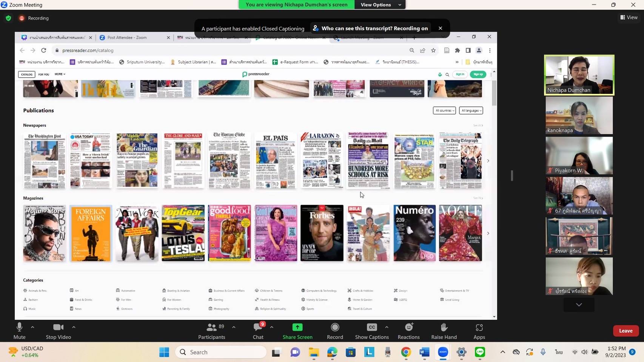Image resolution: width=644 pixels, height=362 pixels.
Task: Open the Participants list icon
Action: pos(211,327)
